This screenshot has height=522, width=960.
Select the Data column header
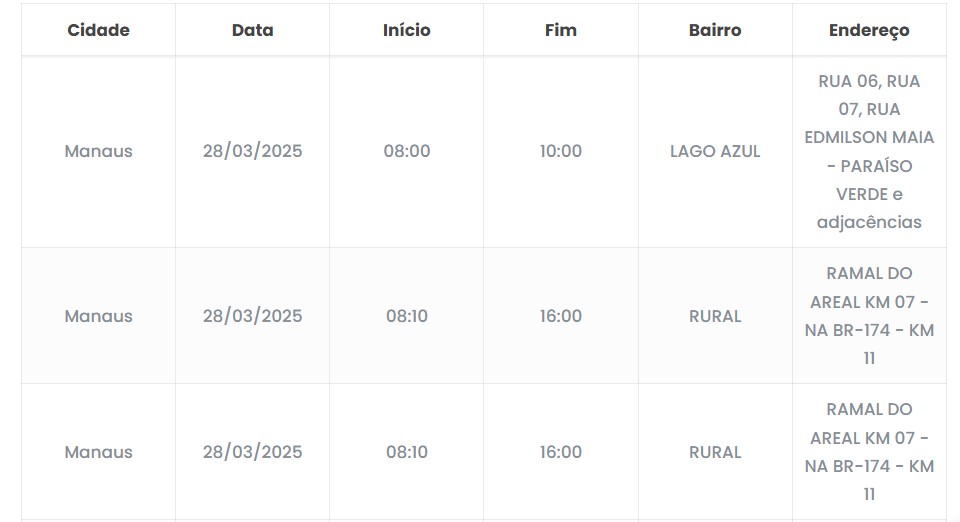[252, 30]
